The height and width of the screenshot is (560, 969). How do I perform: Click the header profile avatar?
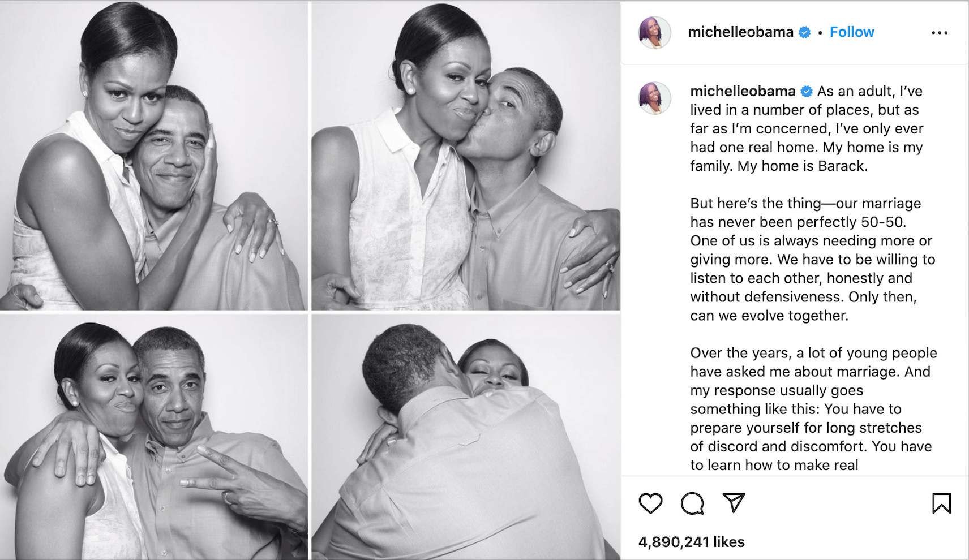click(655, 32)
